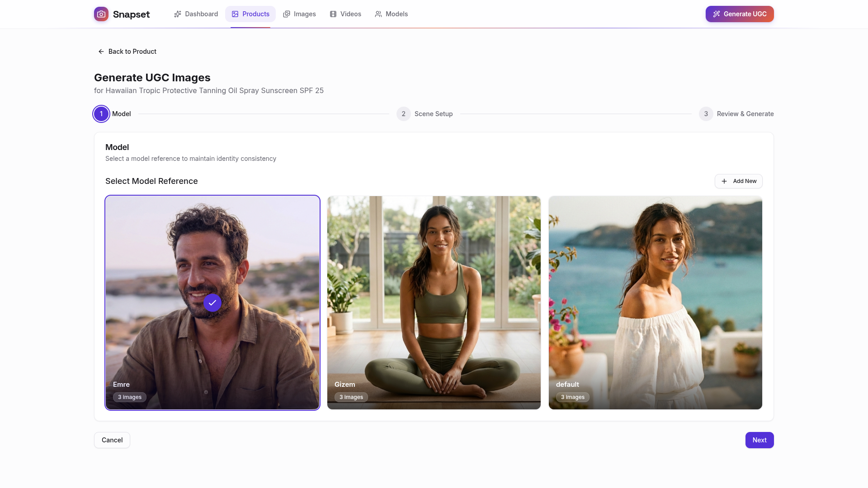This screenshot has width=868, height=488.
Task: Go to the Images tab
Action: (299, 14)
